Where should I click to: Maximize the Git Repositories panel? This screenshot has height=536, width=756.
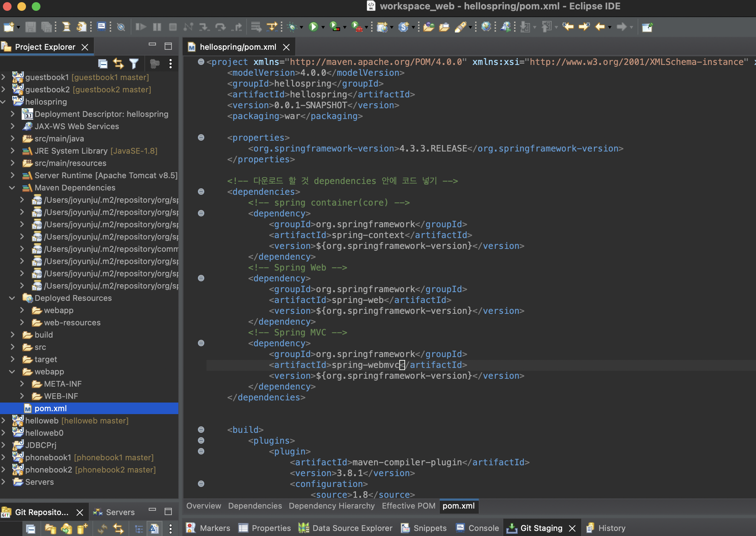click(168, 511)
